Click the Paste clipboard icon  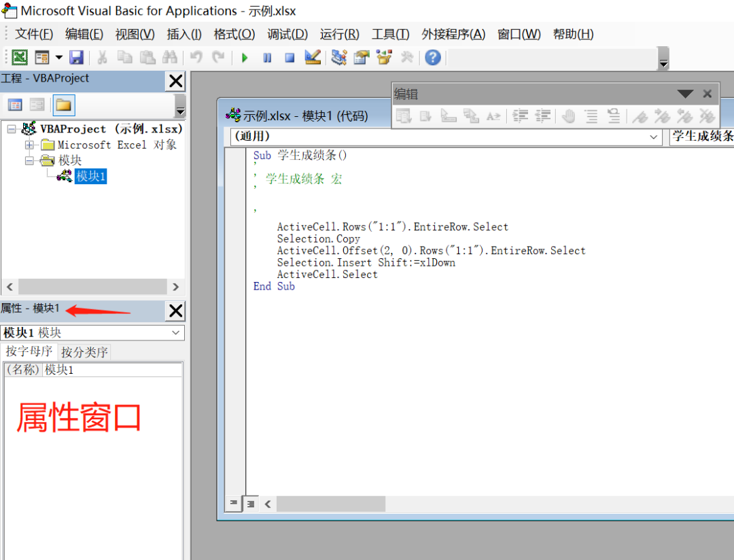(147, 58)
